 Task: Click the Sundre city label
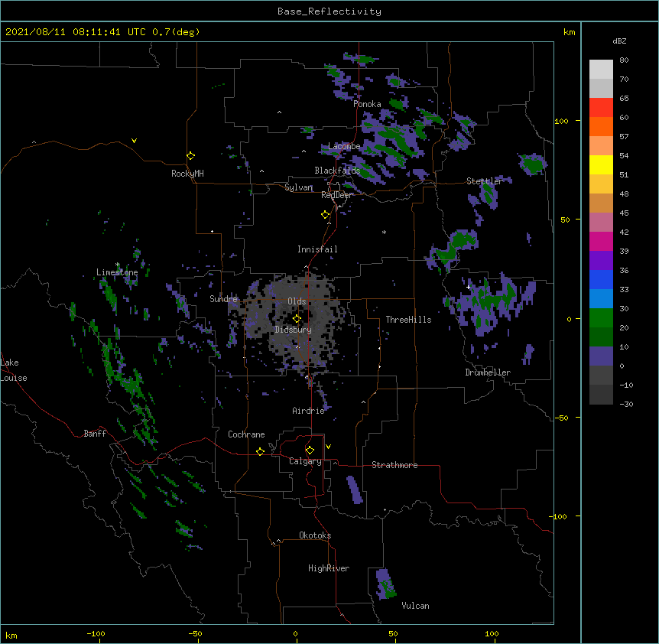223,299
